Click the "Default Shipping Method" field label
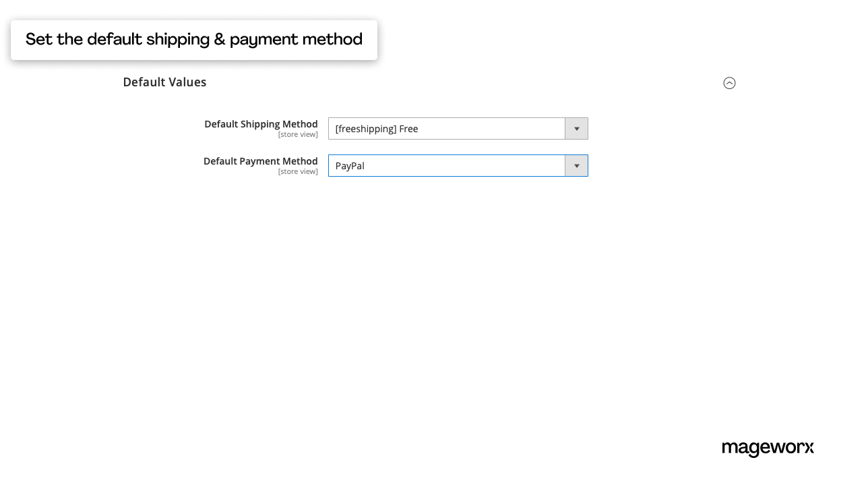Viewport: 868px width, 491px height. tap(261, 124)
